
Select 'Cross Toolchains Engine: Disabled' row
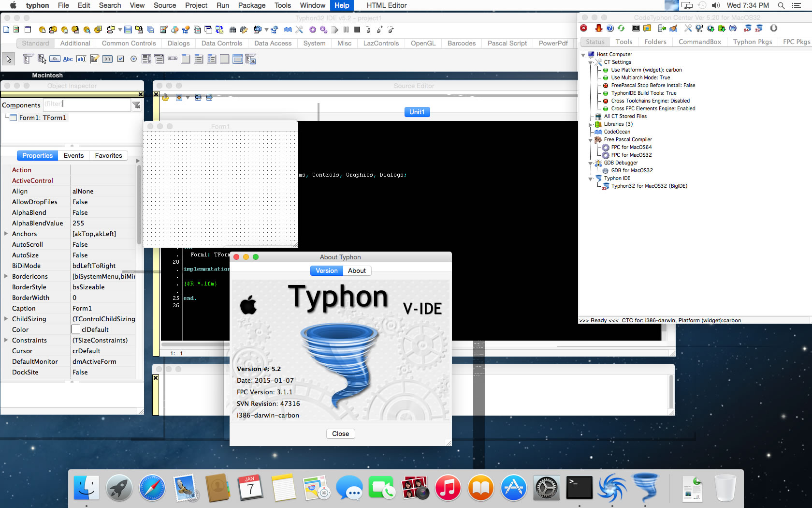click(650, 101)
